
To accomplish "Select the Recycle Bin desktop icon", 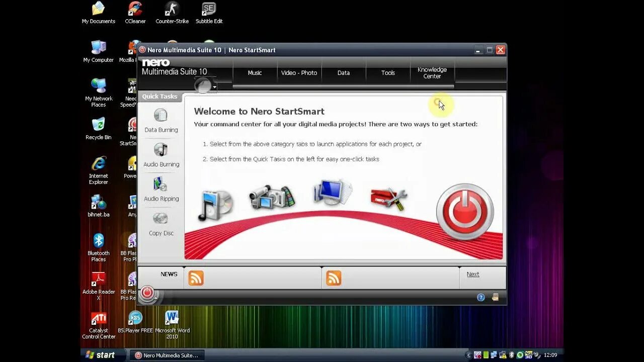I will point(99,129).
